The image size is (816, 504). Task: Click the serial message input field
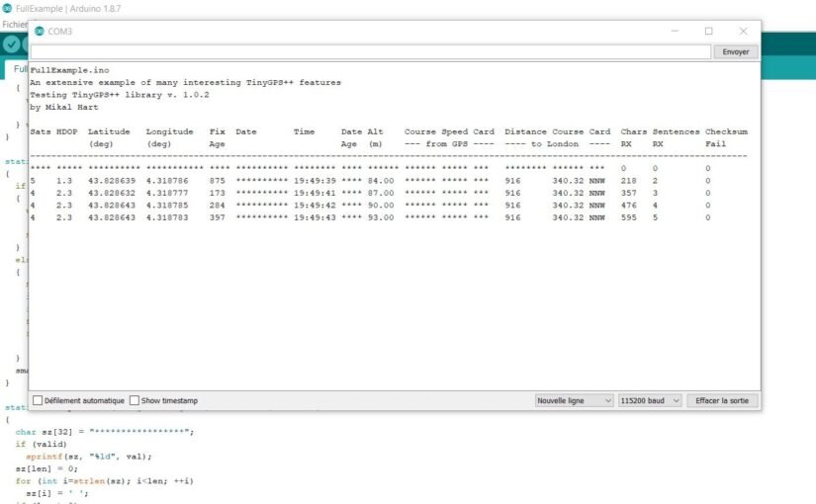coord(371,52)
